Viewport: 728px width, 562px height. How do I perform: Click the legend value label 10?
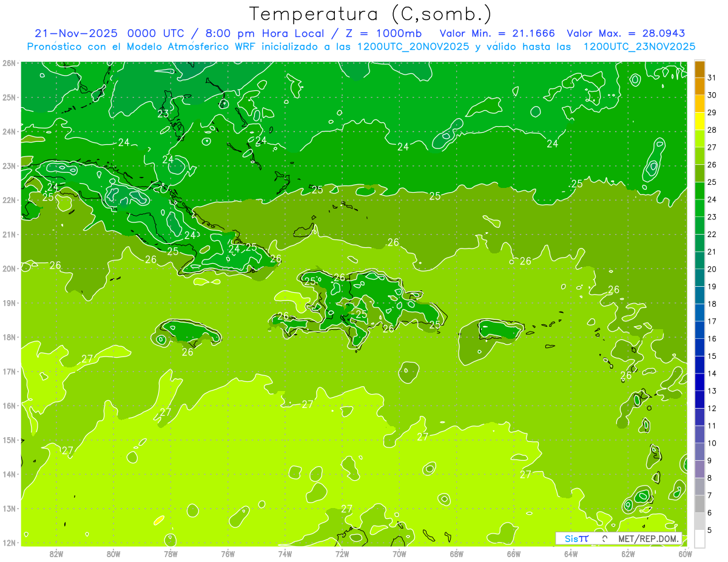[x=712, y=443]
